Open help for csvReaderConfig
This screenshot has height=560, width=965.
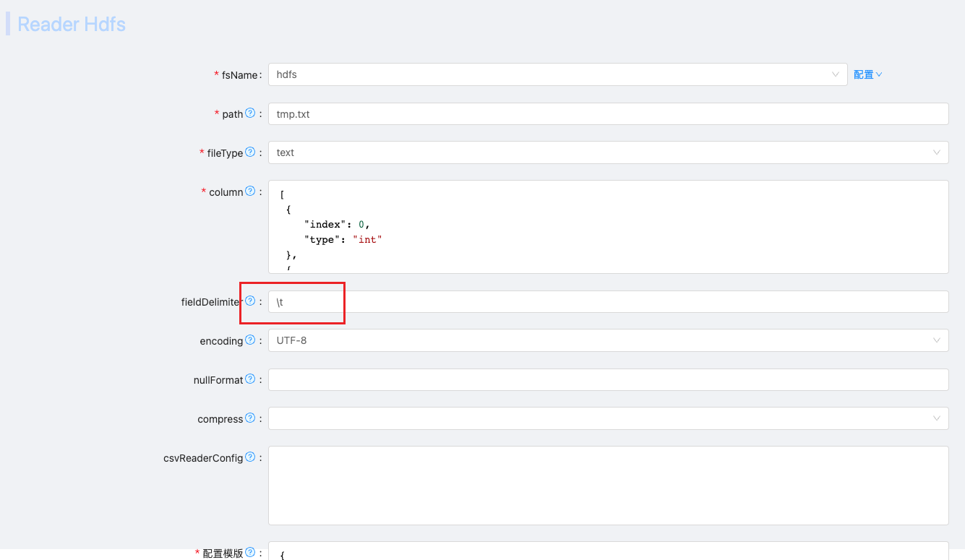(249, 457)
